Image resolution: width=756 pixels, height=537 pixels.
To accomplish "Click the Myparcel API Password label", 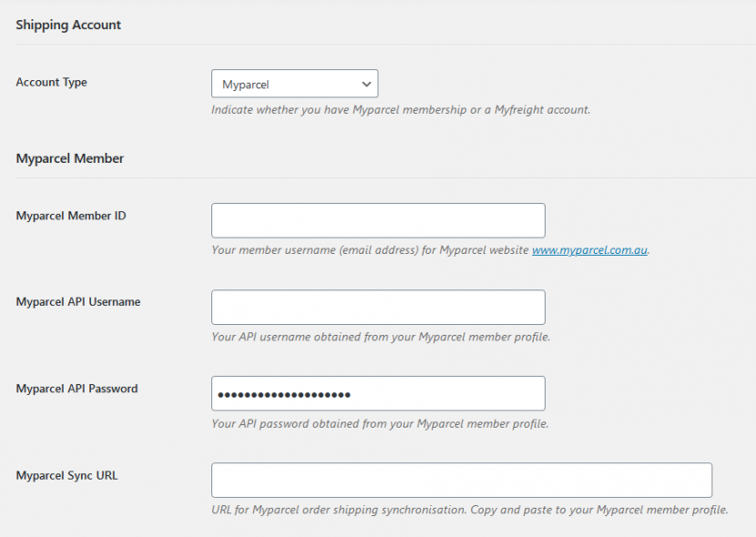I will click(77, 388).
